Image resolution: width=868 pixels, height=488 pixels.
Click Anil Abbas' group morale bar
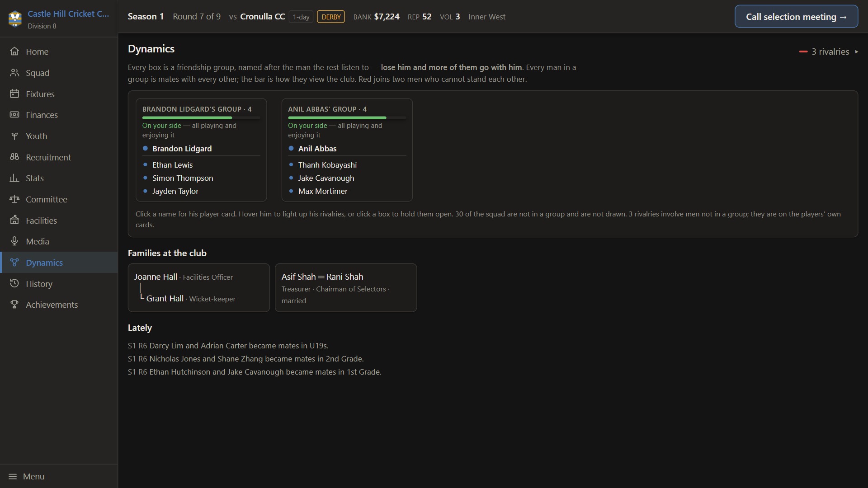(x=347, y=118)
